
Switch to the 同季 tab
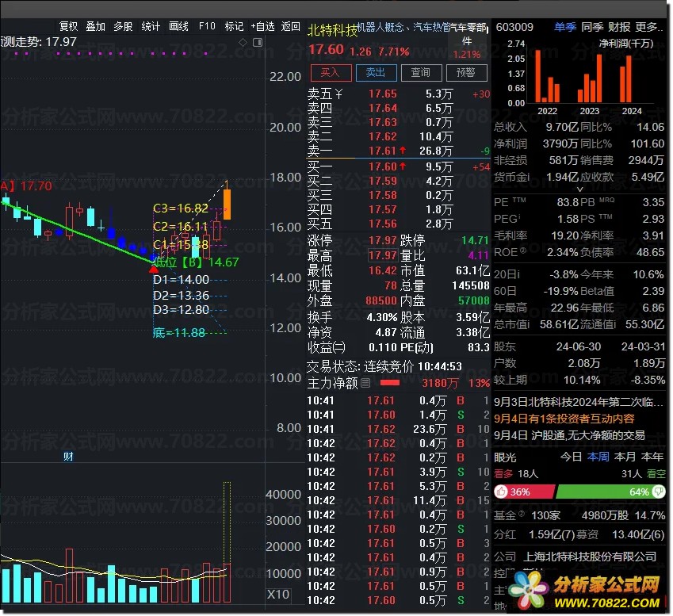[x=592, y=27]
